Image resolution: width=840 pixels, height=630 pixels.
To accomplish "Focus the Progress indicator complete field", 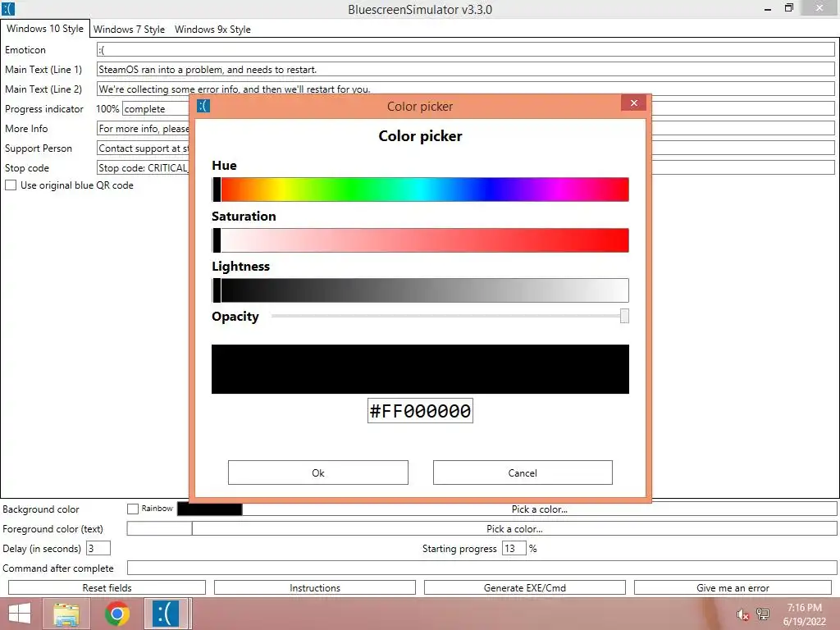I will [x=156, y=109].
